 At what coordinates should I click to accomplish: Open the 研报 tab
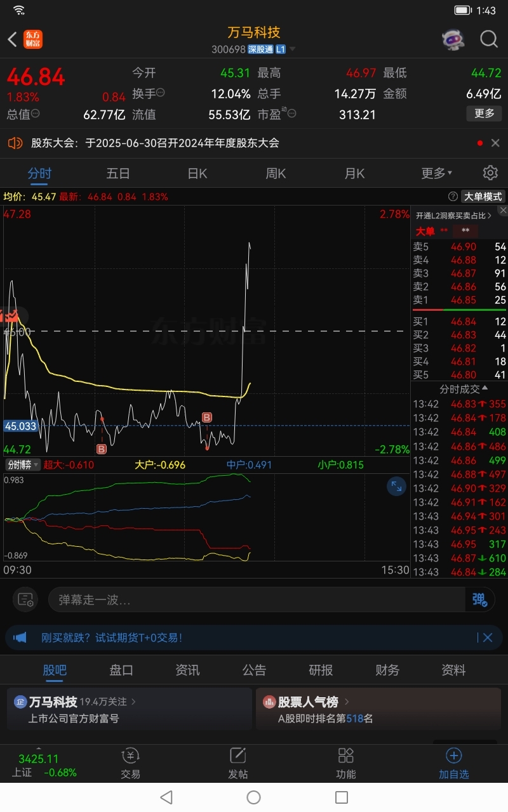click(321, 670)
